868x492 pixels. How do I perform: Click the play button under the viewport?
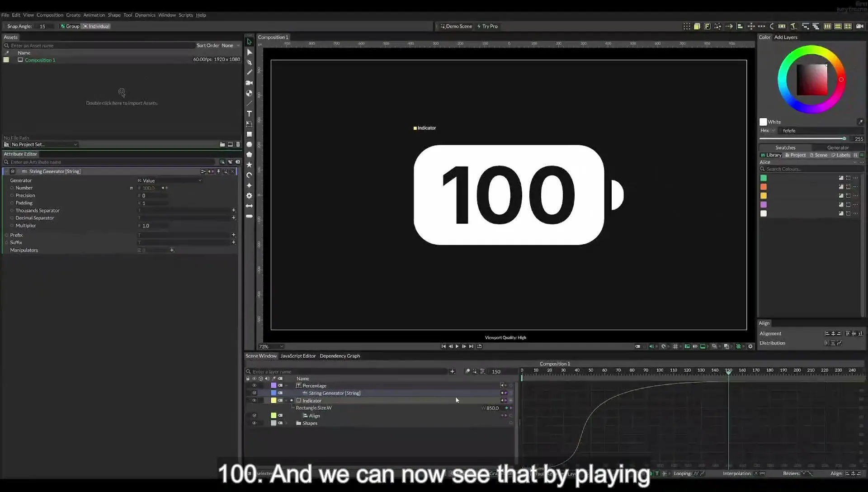457,346
